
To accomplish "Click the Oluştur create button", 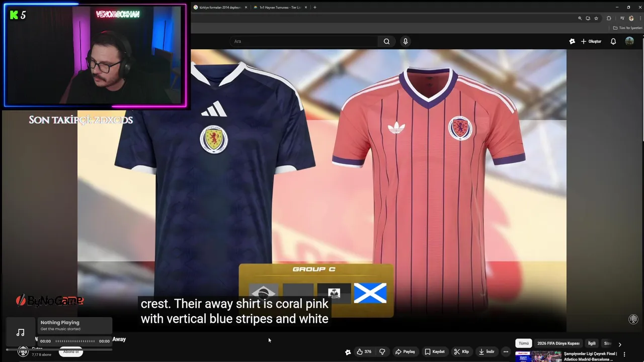I will [591, 41].
